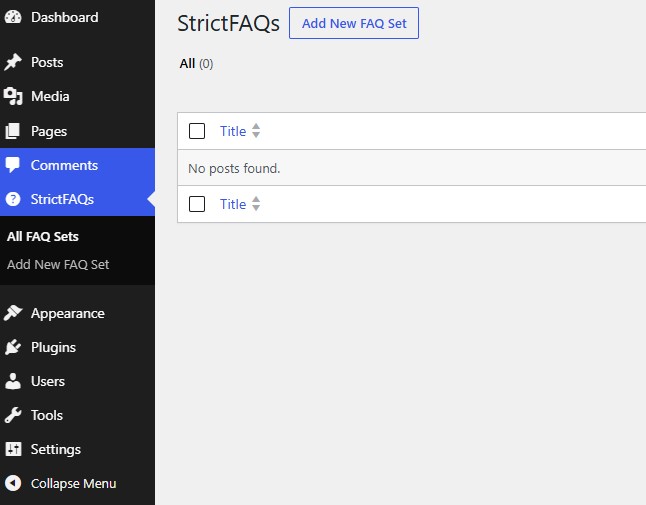Click the Comments speech bubble icon
The height and width of the screenshot is (505, 646).
[x=13, y=165]
